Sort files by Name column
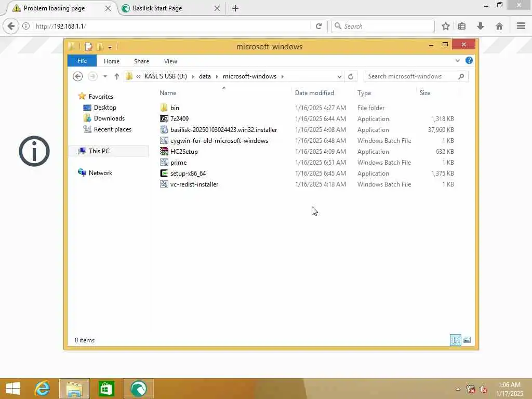The width and height of the screenshot is (532, 399). [x=168, y=92]
